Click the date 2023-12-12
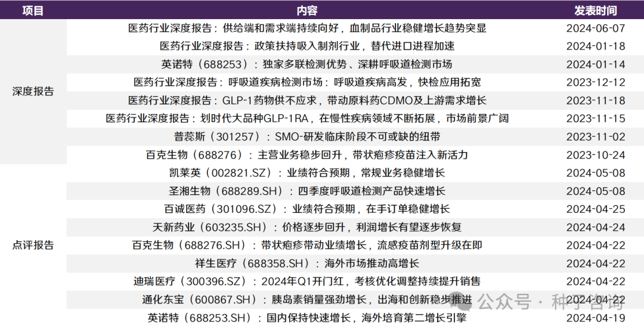This screenshot has height=328, width=644. tap(596, 82)
